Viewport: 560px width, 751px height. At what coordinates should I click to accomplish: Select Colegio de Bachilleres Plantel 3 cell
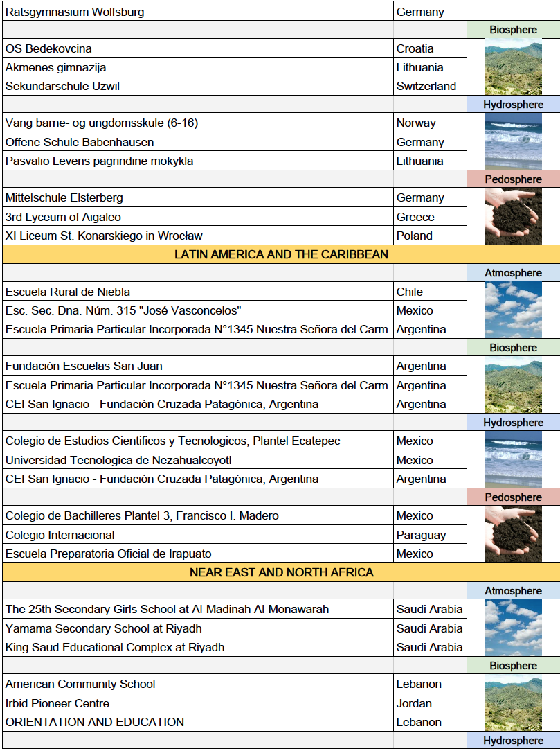pos(198,515)
